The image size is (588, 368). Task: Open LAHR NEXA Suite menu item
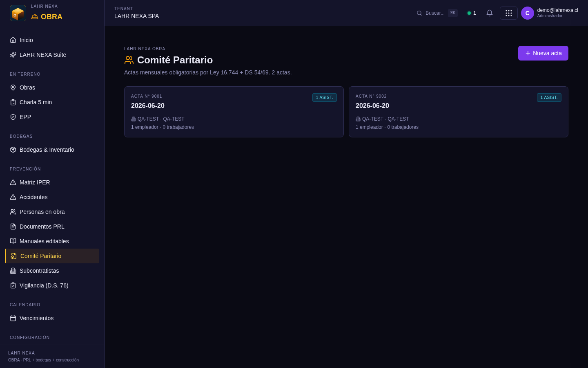point(52,55)
